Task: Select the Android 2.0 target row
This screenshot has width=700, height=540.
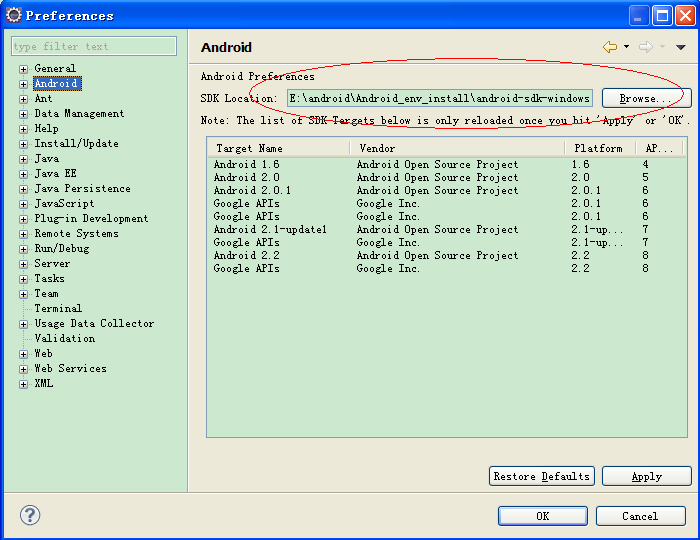Action: (446, 177)
